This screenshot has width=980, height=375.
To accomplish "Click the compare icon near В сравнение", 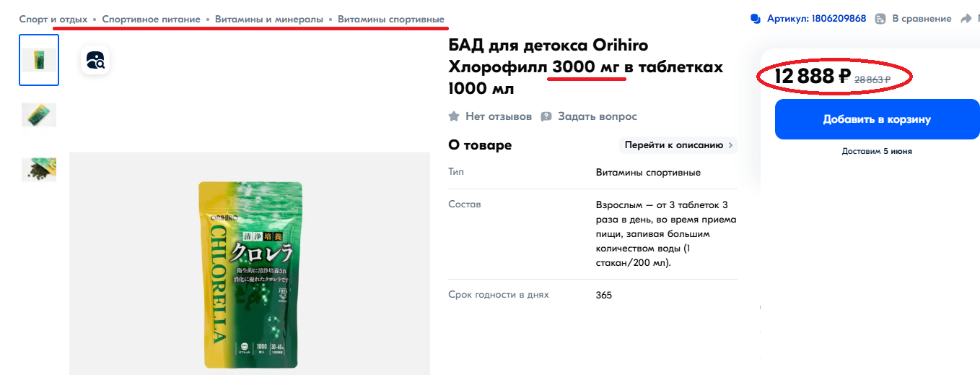I will pyautogui.click(x=880, y=19).
